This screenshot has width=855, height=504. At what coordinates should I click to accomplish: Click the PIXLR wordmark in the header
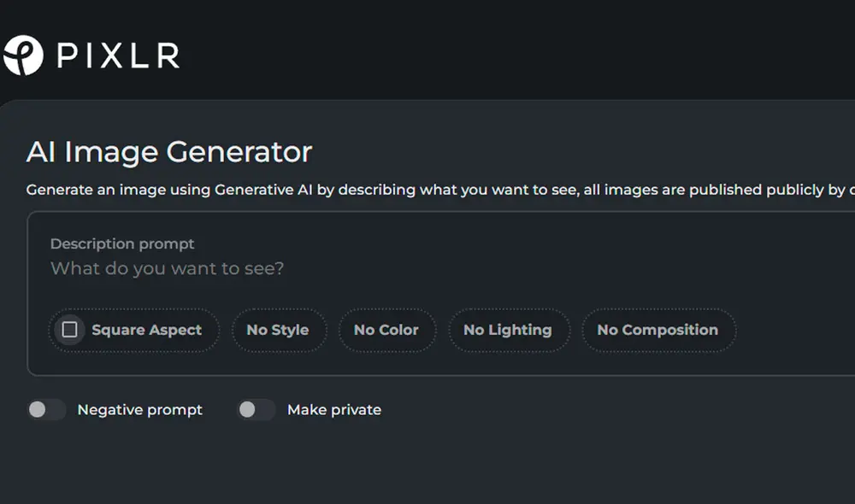[x=118, y=56]
